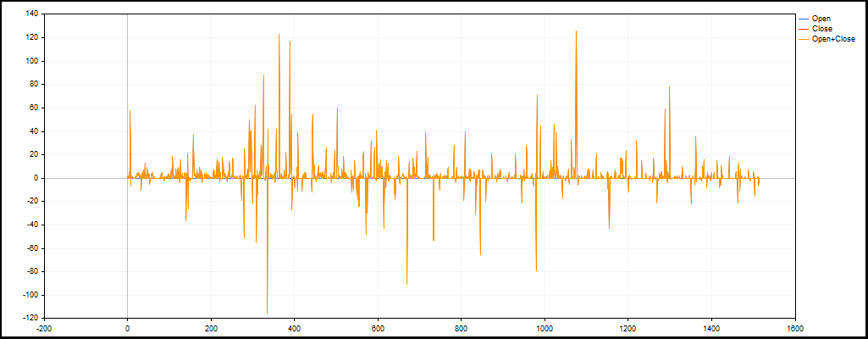This screenshot has height=339, width=868.
Task: Click the 1600 label on horizontal axis
Action: 795,327
